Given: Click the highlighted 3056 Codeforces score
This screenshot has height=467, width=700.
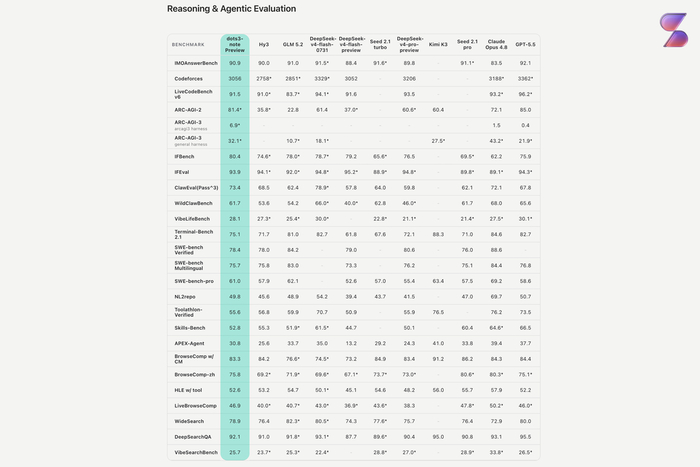Looking at the screenshot, I should (x=235, y=79).
